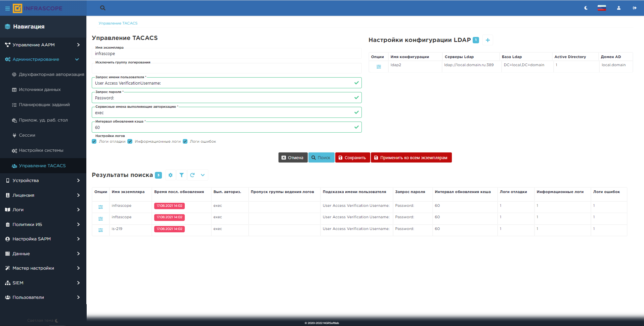Follow the Управление TACACS breadcrumb link
The width and height of the screenshot is (644, 326).
(x=118, y=23)
